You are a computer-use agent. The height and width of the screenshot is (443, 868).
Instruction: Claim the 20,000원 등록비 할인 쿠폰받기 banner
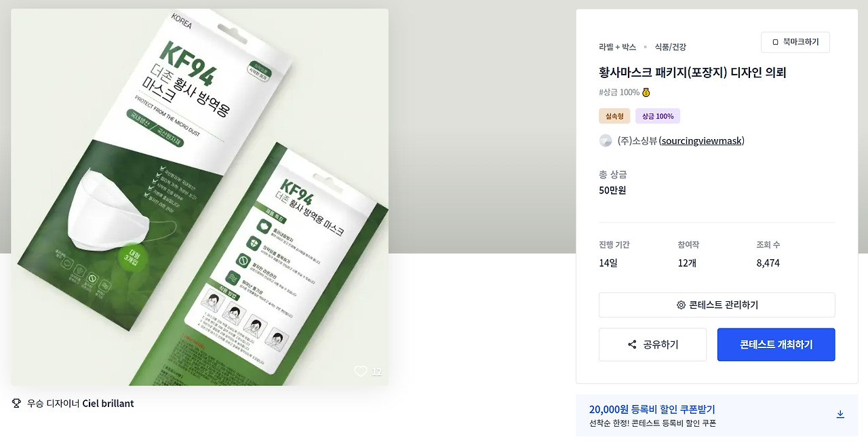[717, 416]
